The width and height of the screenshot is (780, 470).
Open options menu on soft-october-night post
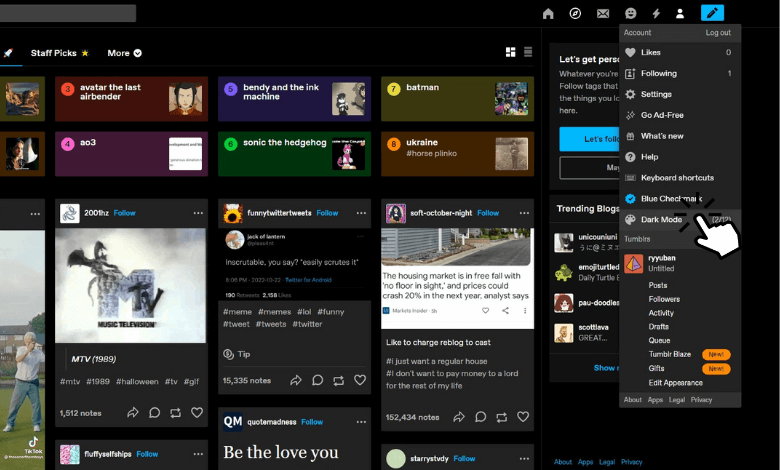(x=524, y=213)
